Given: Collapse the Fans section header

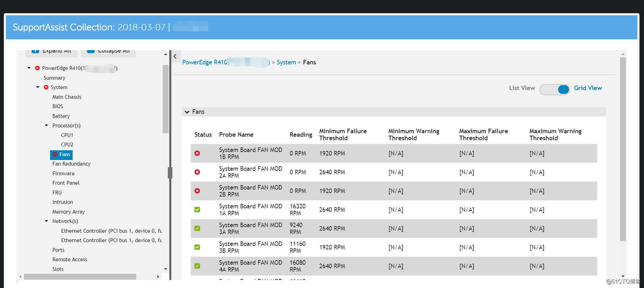Looking at the screenshot, I should pos(187,112).
